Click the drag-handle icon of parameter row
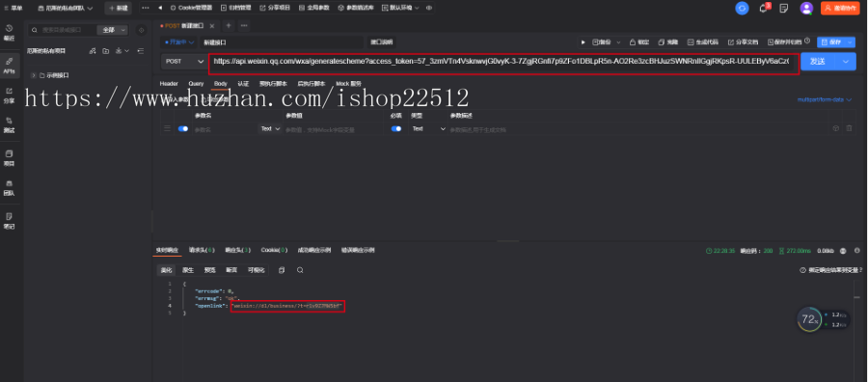The image size is (868, 382). 167,128
